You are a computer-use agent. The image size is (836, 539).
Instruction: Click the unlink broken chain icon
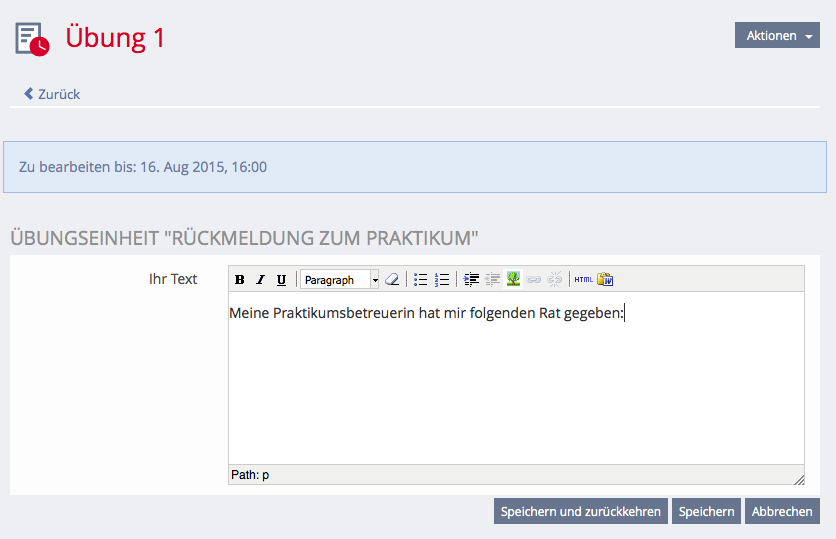coord(554,279)
